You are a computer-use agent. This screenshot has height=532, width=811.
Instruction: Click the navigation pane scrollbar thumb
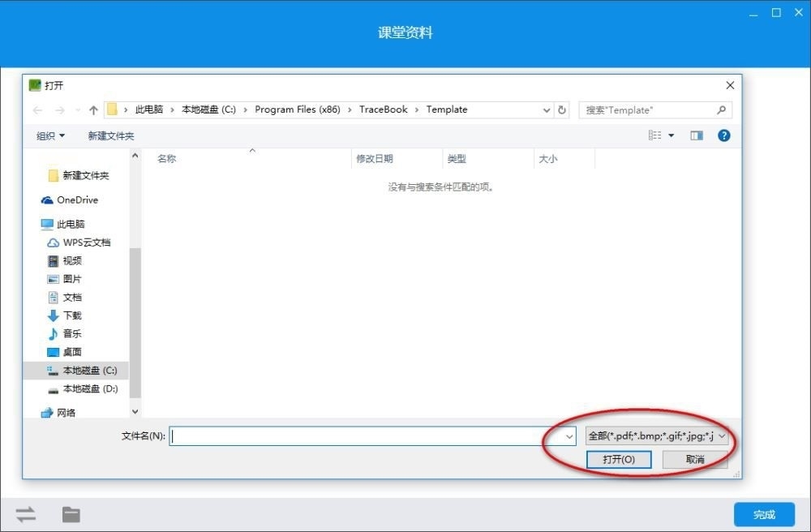click(x=135, y=323)
